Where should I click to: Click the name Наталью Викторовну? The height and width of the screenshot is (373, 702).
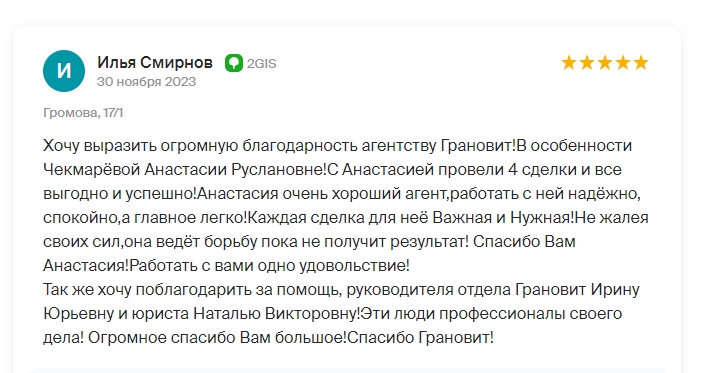point(275,313)
